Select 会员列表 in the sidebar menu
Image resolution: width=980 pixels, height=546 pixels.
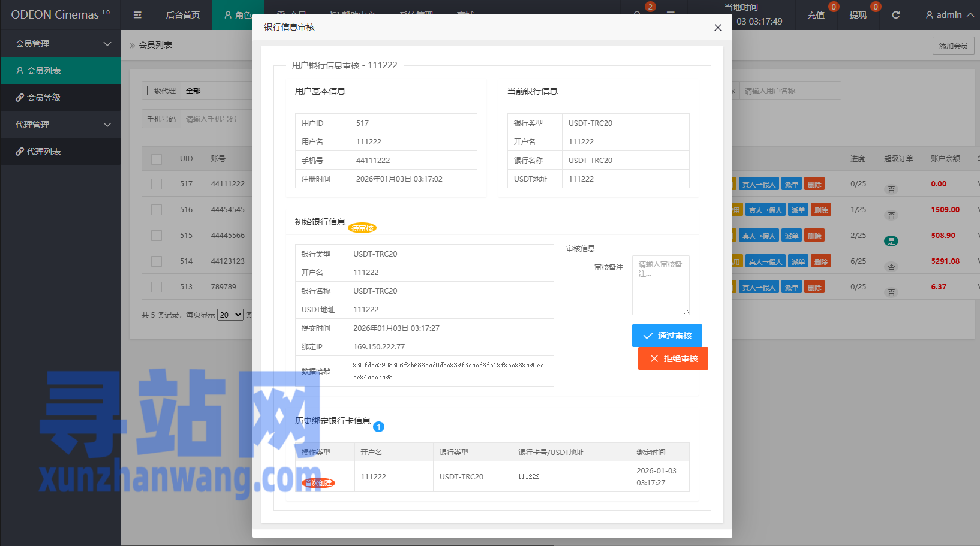point(44,71)
